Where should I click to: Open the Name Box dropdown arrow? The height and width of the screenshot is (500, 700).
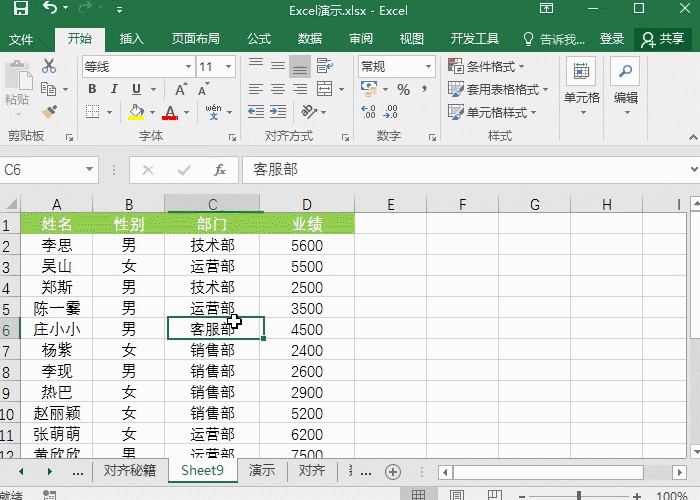(89, 170)
